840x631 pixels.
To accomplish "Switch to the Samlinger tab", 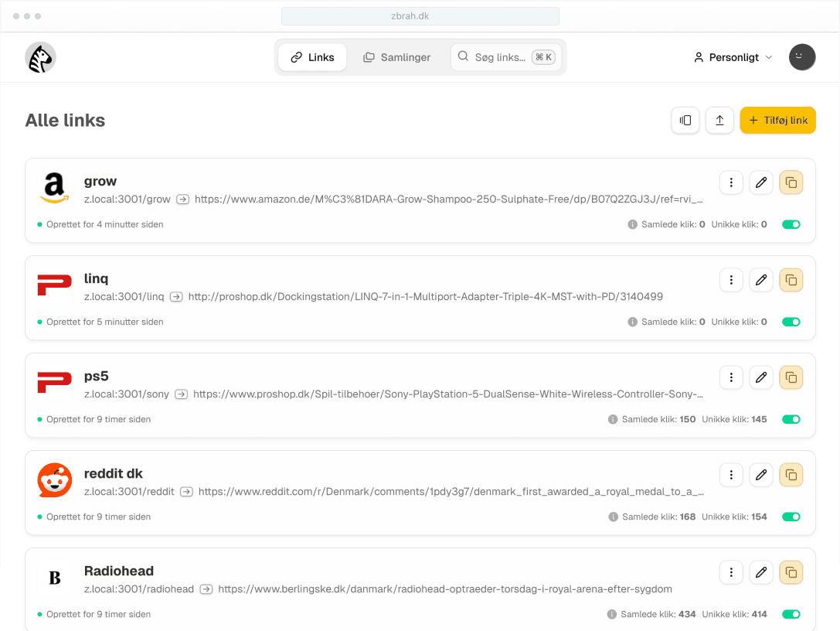I will point(396,57).
